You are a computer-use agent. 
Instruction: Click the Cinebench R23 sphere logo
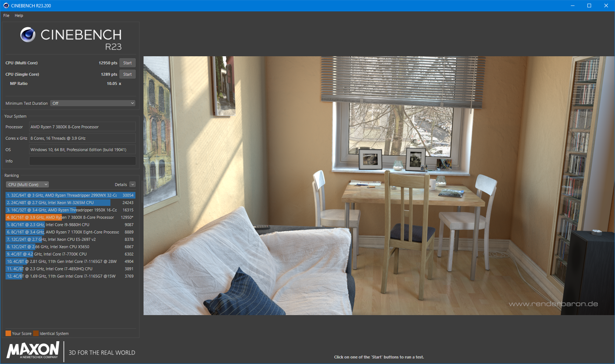pos(28,35)
